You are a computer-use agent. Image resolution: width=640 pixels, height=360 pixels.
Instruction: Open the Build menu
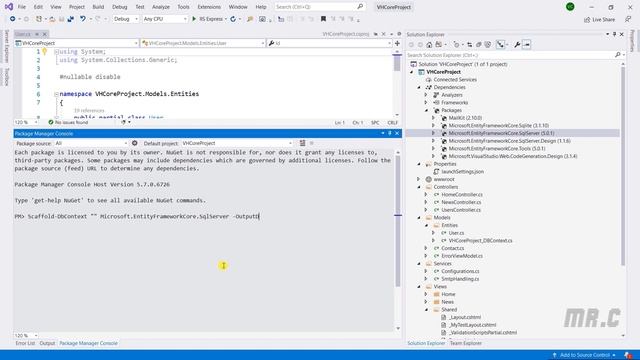pos(98,7)
